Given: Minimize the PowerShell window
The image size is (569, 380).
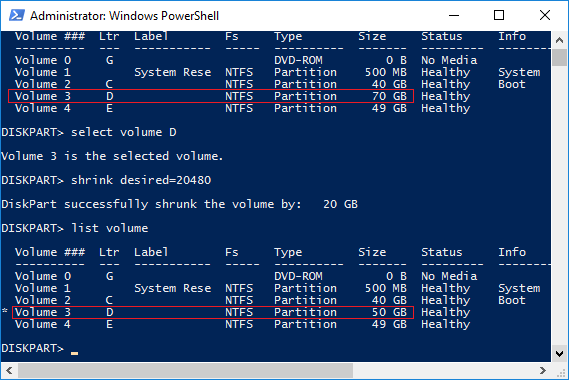Looking at the screenshot, I should point(454,16).
